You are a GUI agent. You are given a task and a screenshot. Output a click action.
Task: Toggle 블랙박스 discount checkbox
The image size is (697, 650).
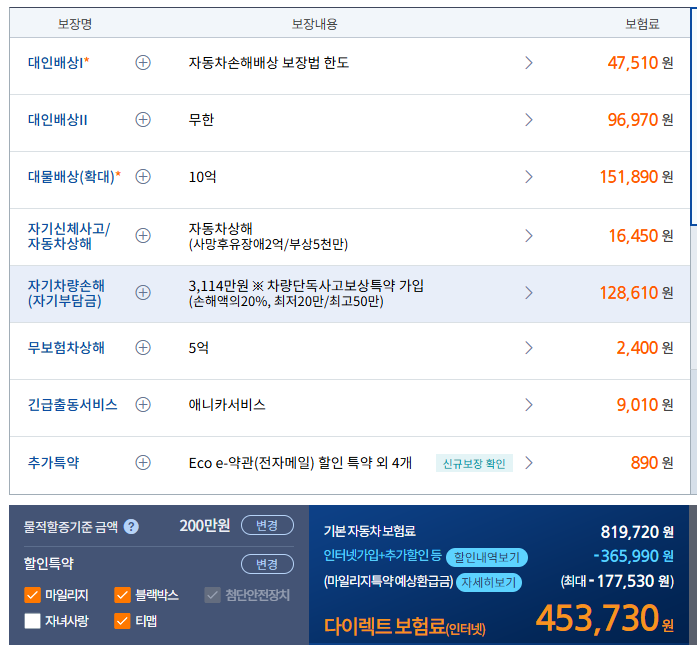tap(122, 595)
